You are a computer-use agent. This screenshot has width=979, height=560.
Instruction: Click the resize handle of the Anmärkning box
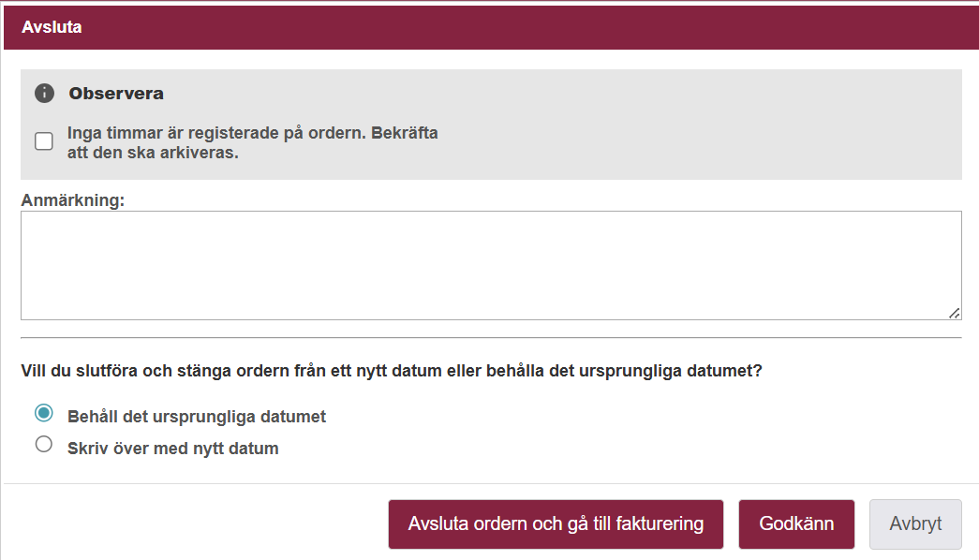954,313
